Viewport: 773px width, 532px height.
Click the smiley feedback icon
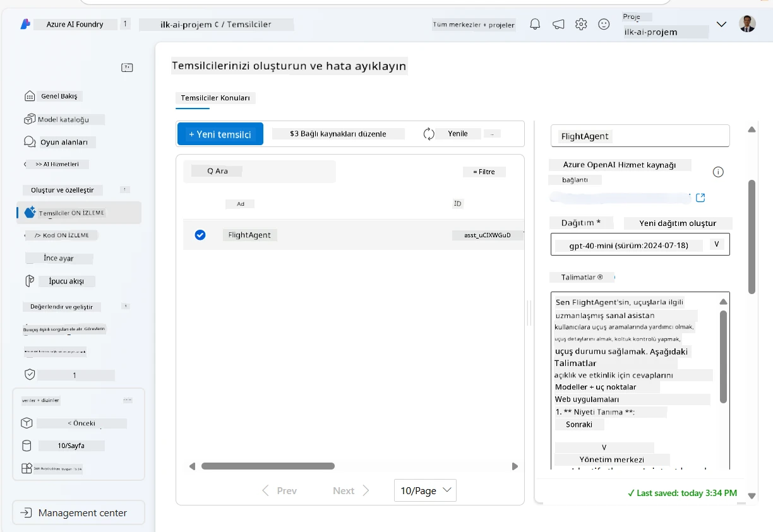[604, 24]
